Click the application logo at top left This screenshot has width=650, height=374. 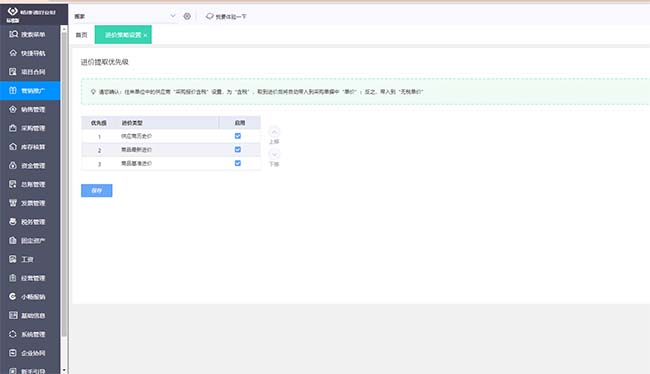(13, 12)
